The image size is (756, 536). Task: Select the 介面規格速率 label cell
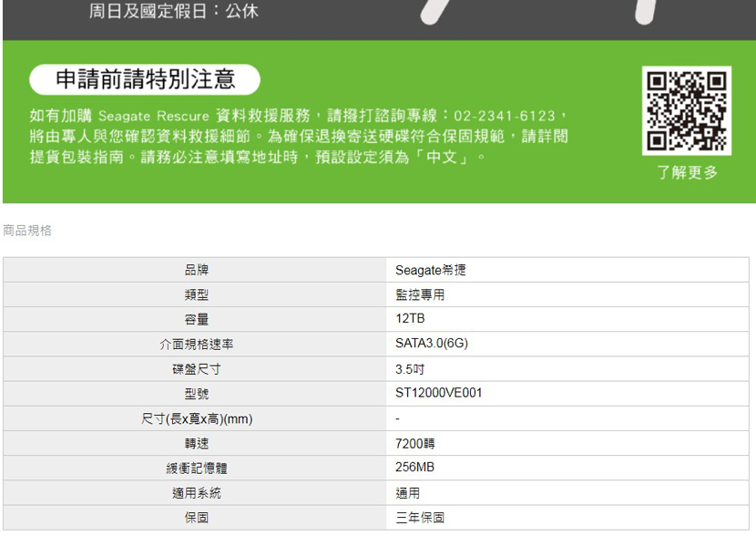pos(195,344)
